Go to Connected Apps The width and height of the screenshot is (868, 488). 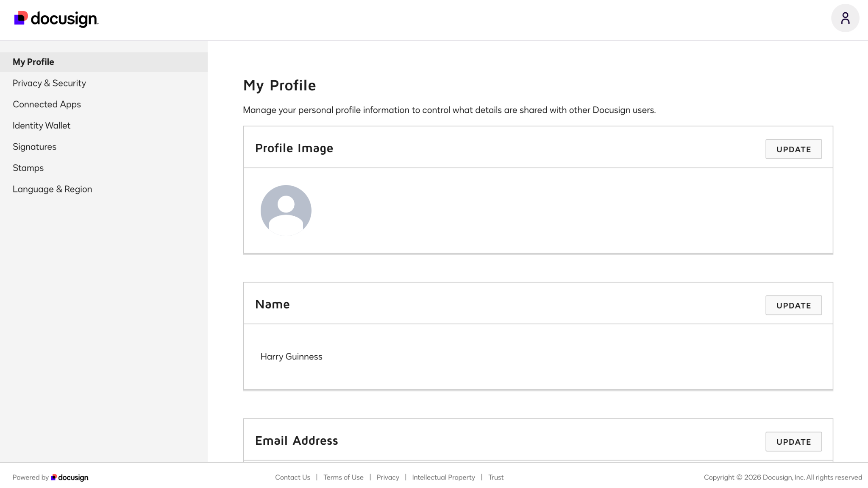[47, 104]
